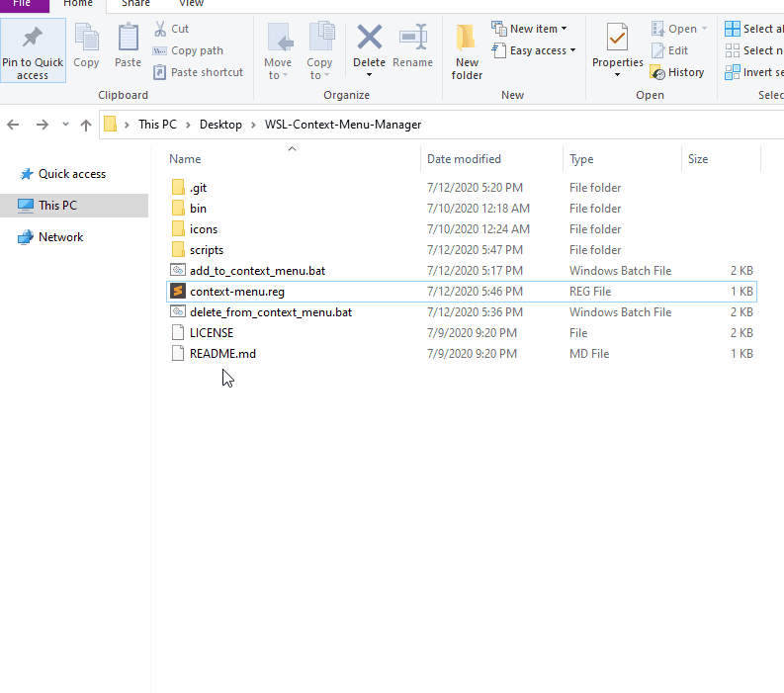This screenshot has height=693, width=784.
Task: Click the Invert selection icon
Action: pyautogui.click(x=733, y=72)
